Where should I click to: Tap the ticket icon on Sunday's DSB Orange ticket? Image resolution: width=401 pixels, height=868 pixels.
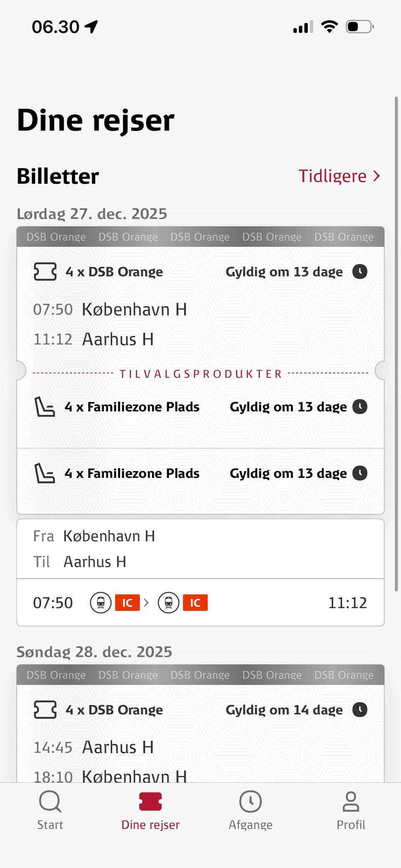45,710
